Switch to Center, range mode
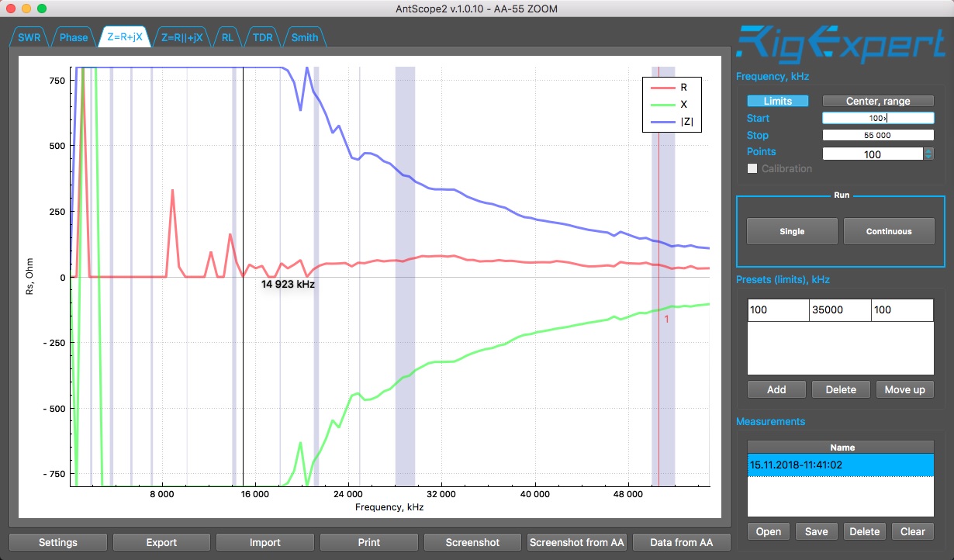 878,101
